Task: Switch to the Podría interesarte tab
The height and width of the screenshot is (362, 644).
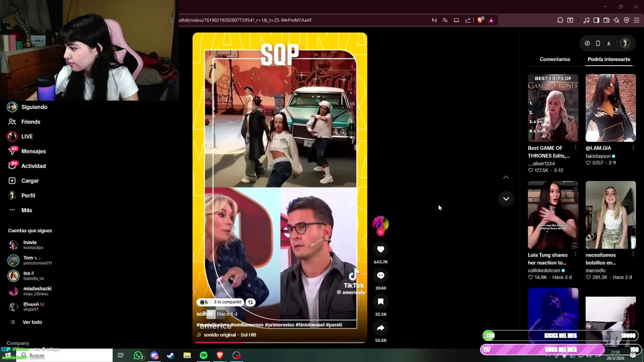Action: tap(609, 59)
